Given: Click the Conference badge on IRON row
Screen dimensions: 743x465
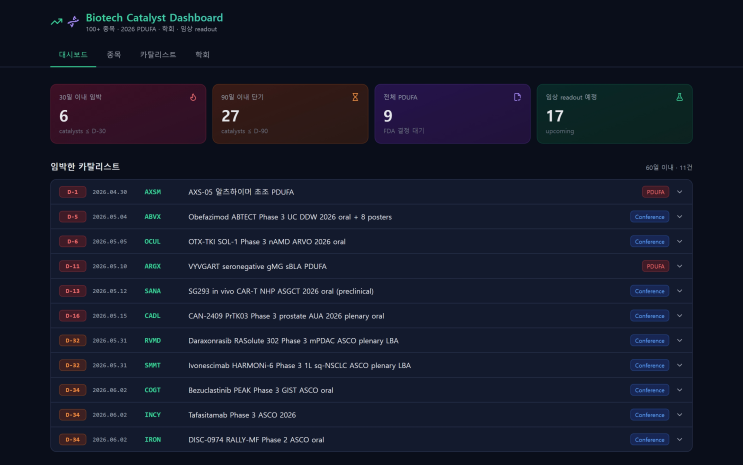Looking at the screenshot, I should coord(649,439).
